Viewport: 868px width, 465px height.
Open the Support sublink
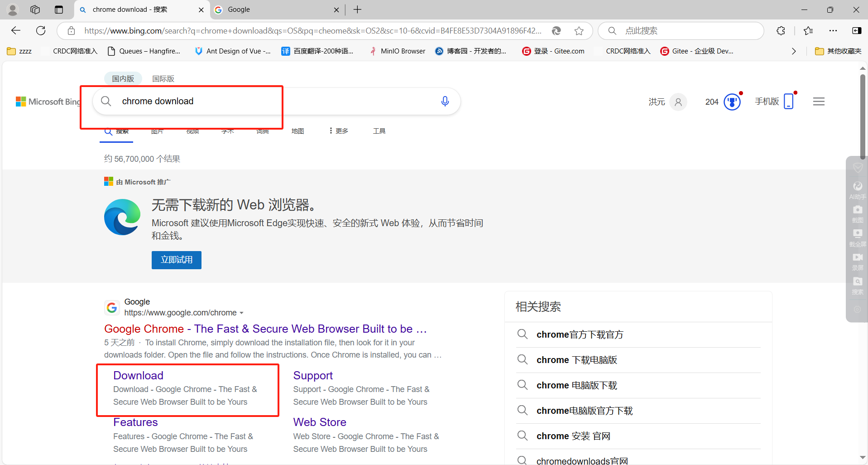313,375
